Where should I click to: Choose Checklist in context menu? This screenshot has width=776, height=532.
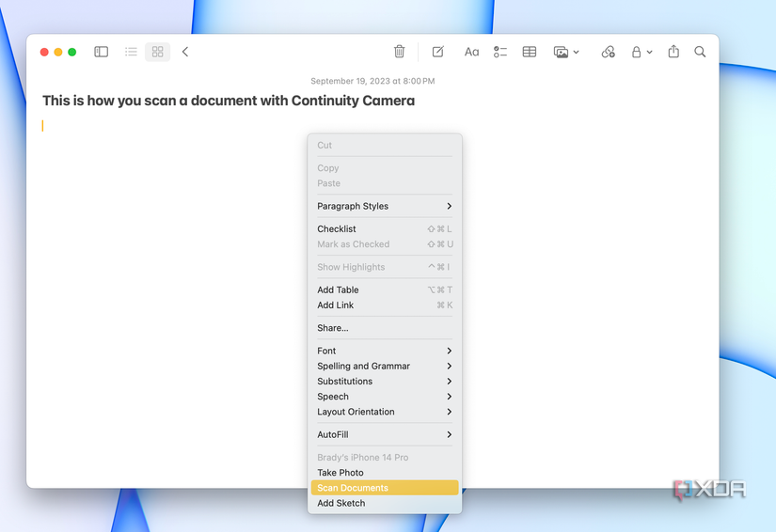click(x=385, y=229)
